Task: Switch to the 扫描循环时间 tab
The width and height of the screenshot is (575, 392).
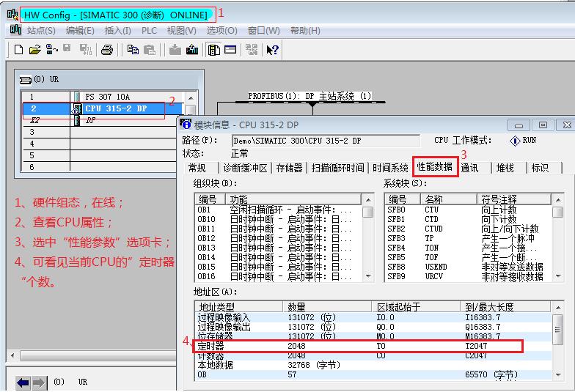Action: pyautogui.click(x=337, y=168)
